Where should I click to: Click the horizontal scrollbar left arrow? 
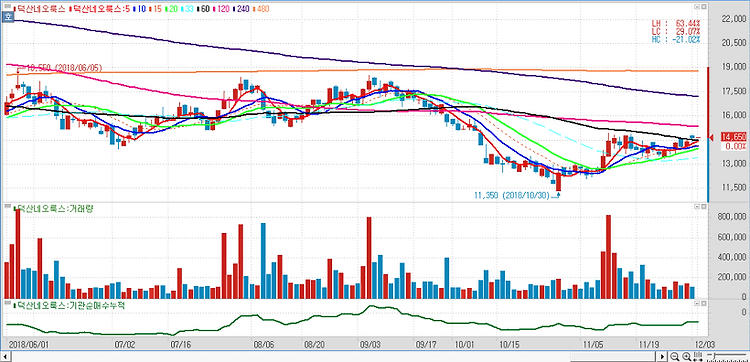tap(6, 357)
